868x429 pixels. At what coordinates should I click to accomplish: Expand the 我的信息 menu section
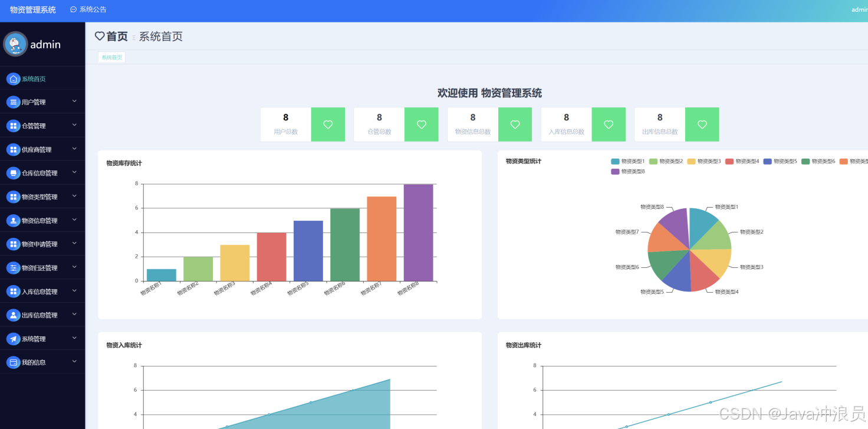[x=75, y=362]
